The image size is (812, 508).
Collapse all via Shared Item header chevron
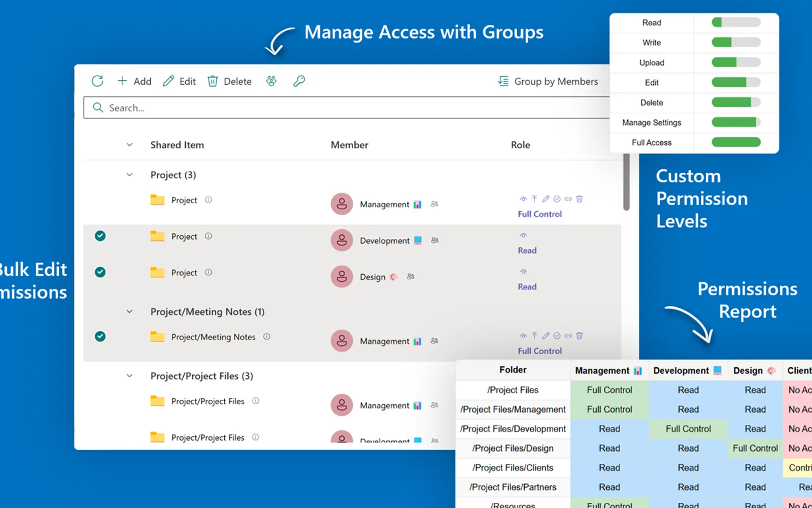pos(129,145)
